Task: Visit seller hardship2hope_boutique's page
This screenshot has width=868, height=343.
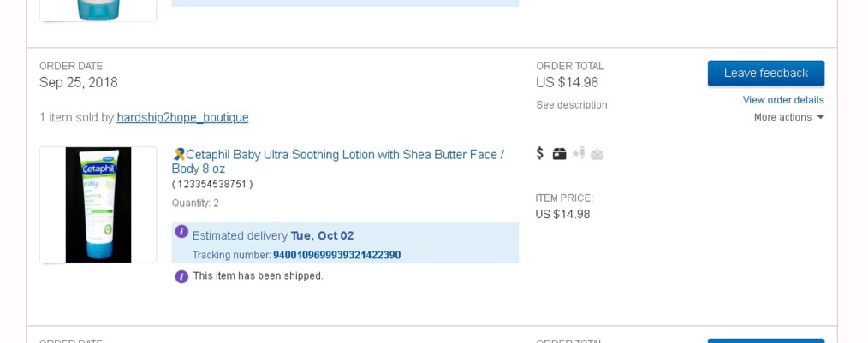Action: [182, 118]
